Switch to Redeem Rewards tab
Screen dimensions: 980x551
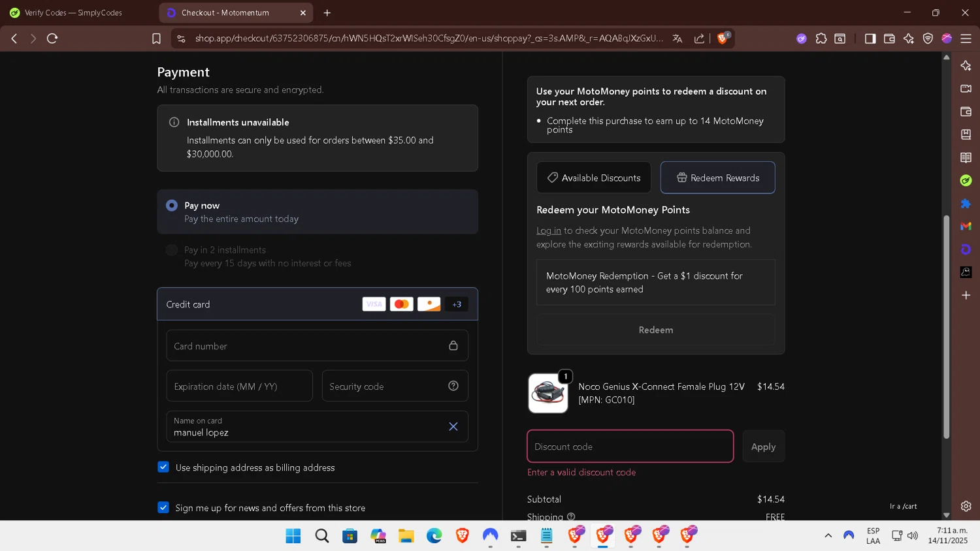(717, 178)
